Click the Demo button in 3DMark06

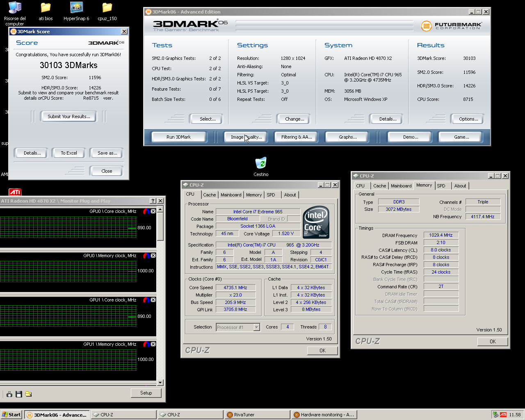pyautogui.click(x=410, y=137)
